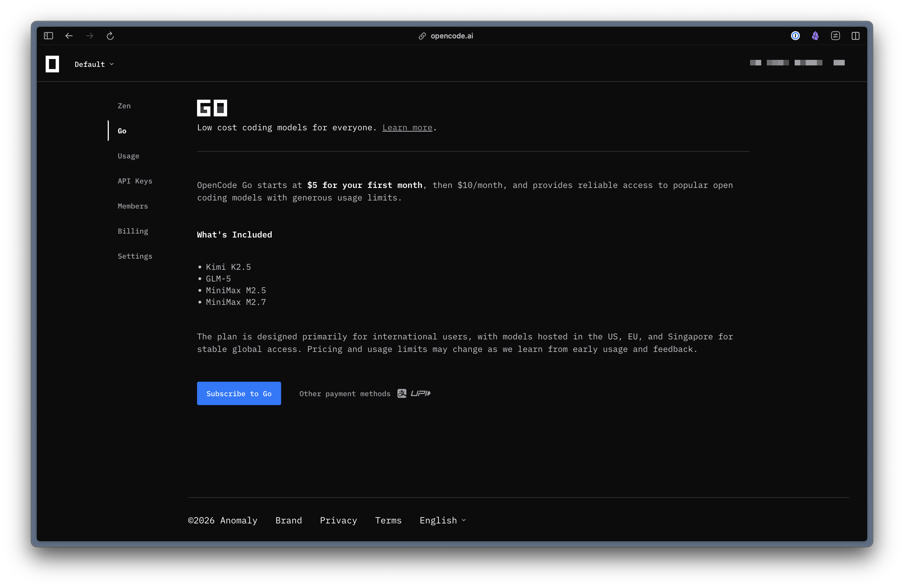Click the split view icon in toolbar

[x=855, y=36]
